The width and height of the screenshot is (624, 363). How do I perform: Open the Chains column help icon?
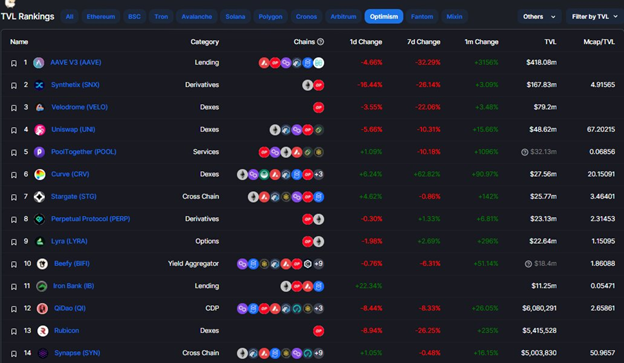click(x=320, y=42)
